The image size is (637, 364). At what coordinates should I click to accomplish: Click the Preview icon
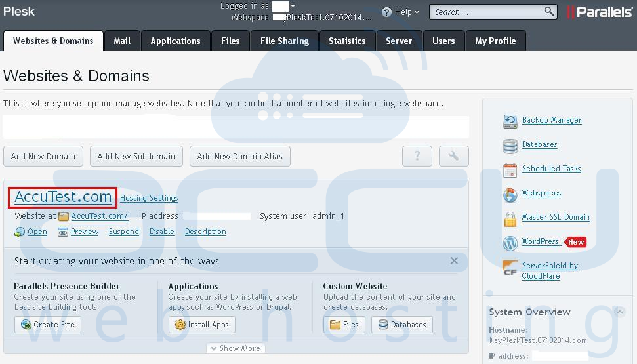62,232
